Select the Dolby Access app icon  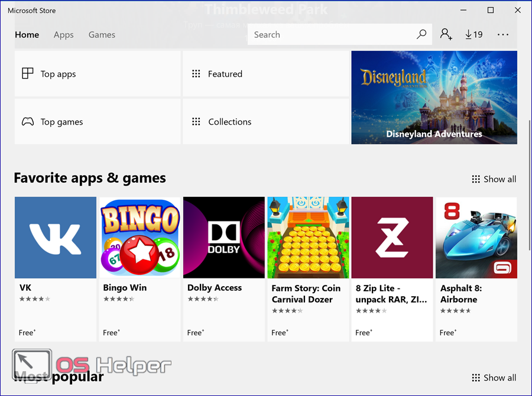coord(224,238)
